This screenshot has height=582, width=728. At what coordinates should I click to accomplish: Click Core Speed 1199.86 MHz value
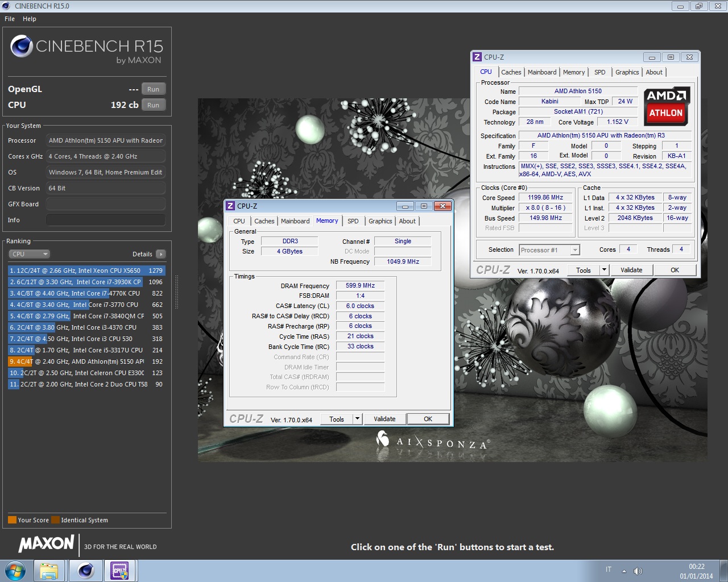point(545,197)
